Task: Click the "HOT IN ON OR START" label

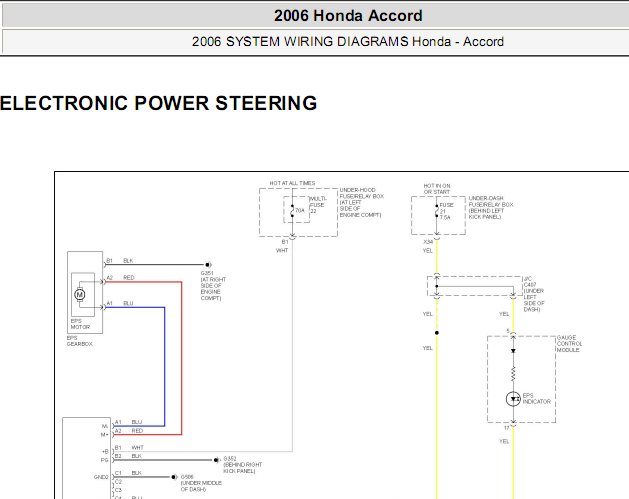Action: 437,189
